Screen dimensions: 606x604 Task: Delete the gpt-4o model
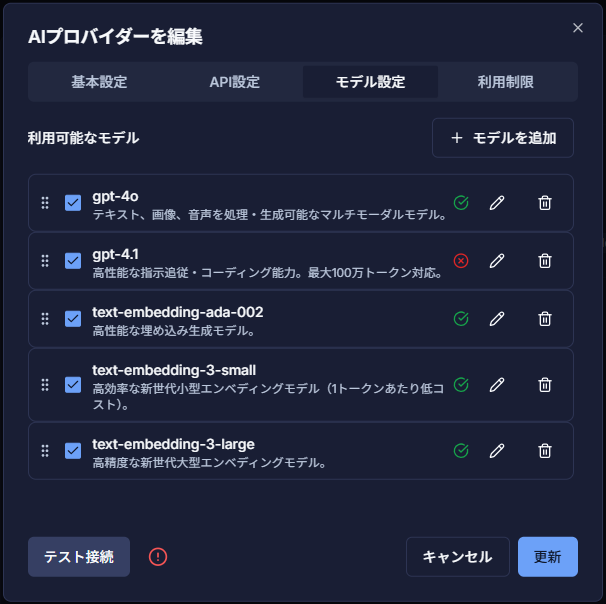pyautogui.click(x=545, y=203)
